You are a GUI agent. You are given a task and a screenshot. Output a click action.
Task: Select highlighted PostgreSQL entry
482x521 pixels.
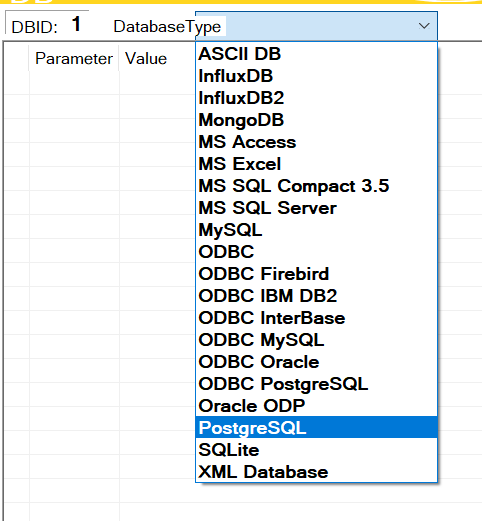[x=316, y=427]
